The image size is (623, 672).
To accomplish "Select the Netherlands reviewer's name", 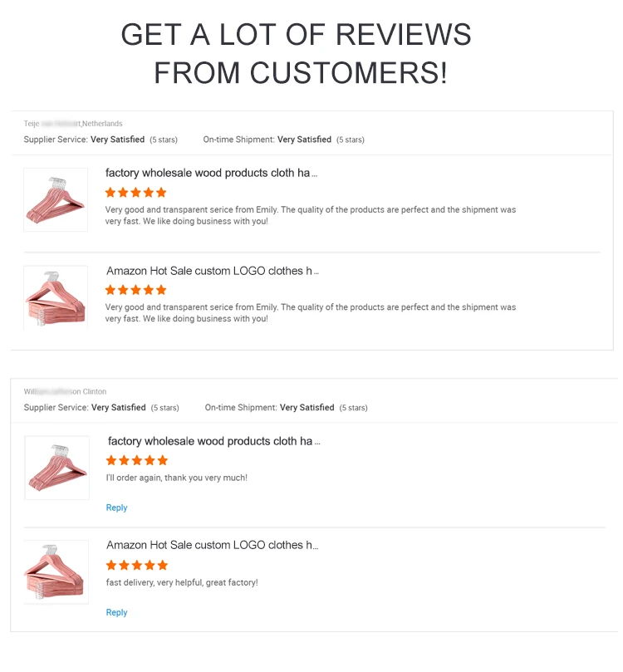I will click(x=73, y=124).
